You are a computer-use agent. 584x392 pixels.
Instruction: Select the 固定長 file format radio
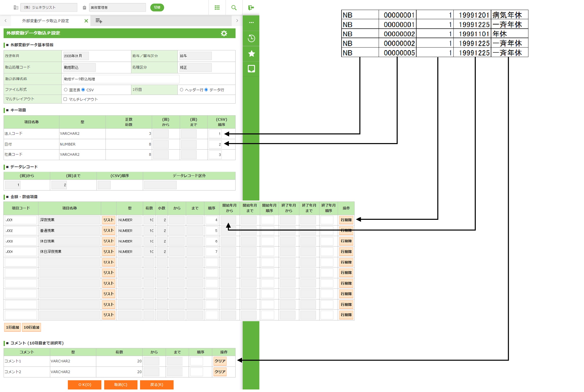coord(66,90)
